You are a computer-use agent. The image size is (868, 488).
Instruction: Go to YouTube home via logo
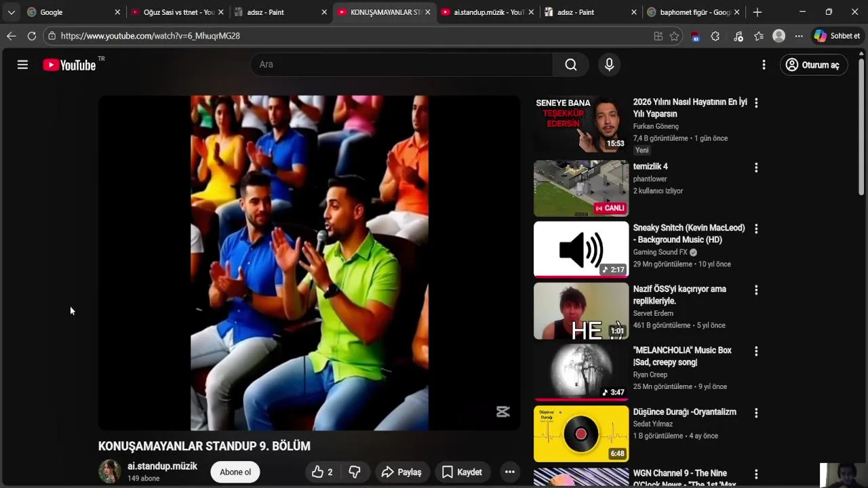[69, 65]
